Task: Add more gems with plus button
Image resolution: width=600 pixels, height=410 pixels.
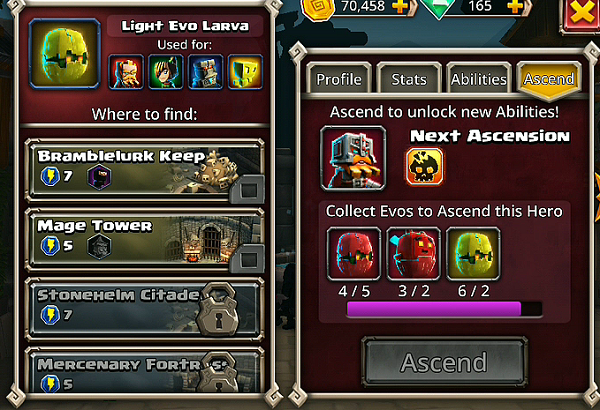Action: [x=515, y=6]
